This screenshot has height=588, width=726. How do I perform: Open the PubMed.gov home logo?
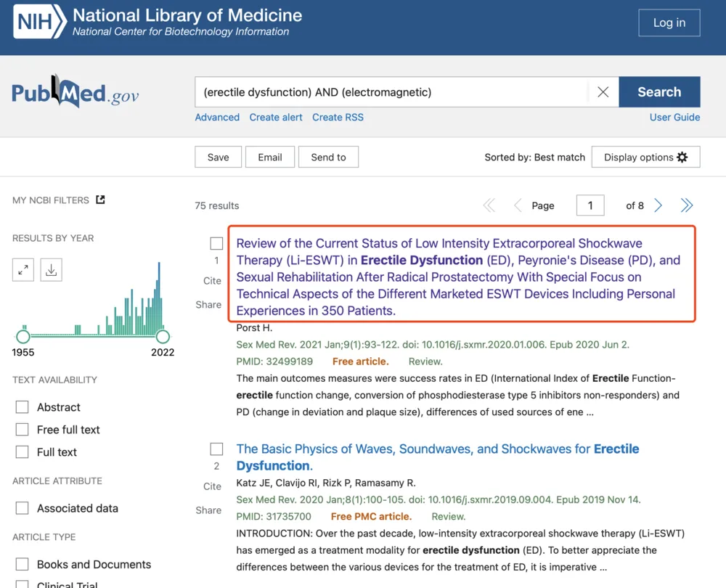(75, 91)
